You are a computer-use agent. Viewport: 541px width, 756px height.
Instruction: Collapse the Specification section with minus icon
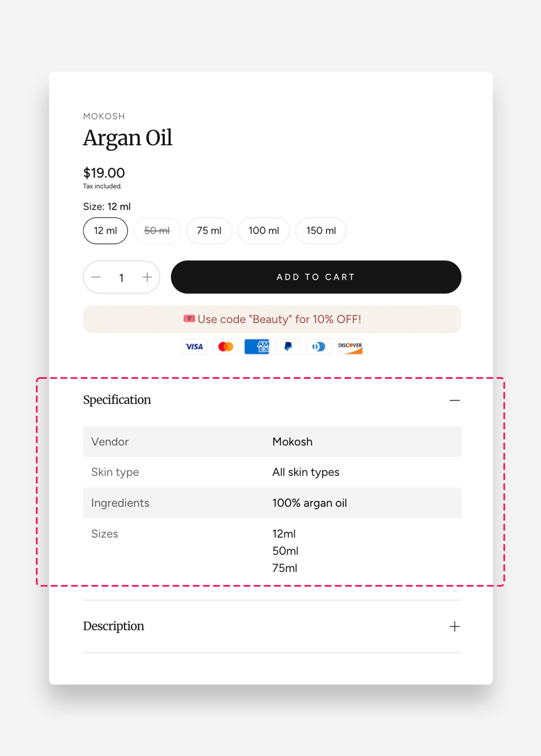(455, 400)
